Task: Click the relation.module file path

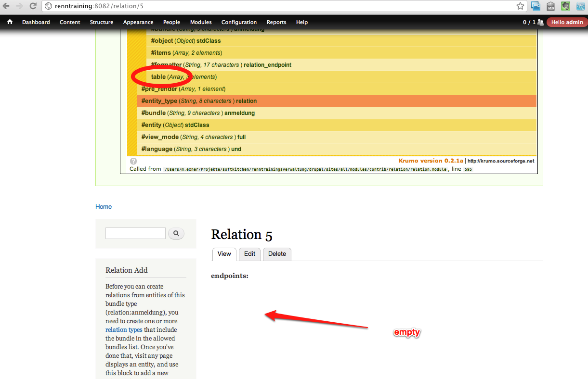Action: tap(306, 169)
